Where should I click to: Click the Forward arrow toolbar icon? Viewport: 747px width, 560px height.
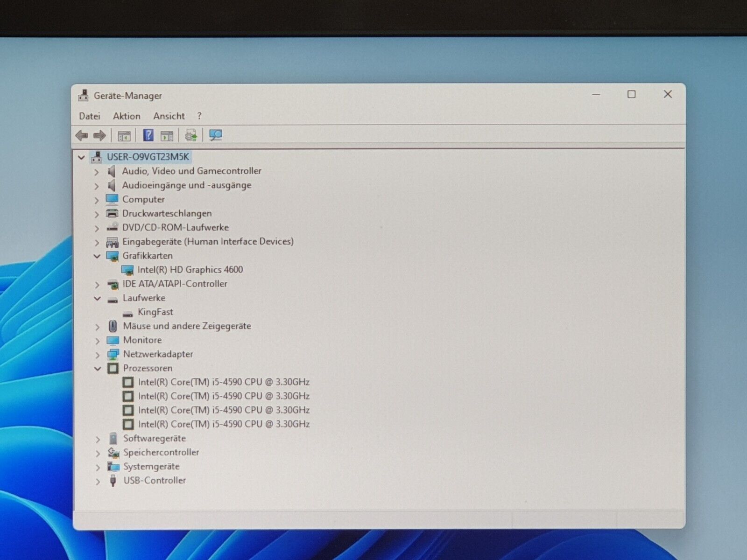pos(99,136)
